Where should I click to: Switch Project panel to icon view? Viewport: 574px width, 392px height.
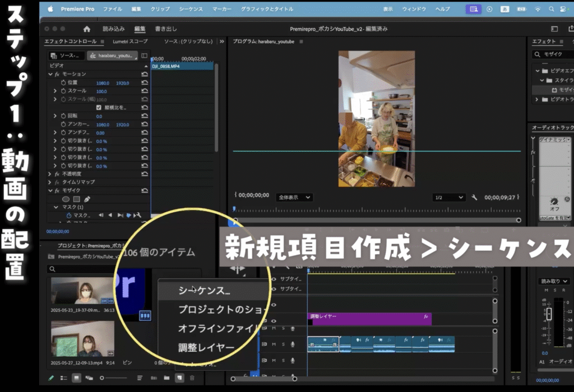coord(76,378)
